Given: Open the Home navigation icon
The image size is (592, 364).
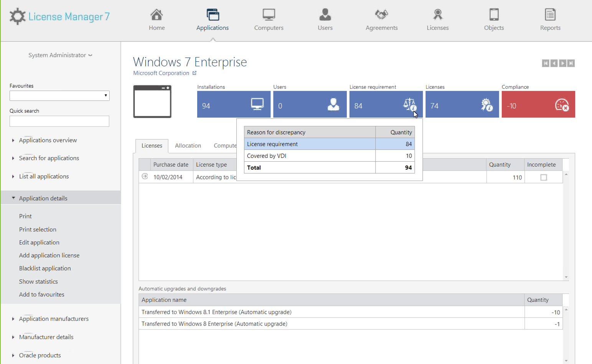Looking at the screenshot, I should (157, 15).
